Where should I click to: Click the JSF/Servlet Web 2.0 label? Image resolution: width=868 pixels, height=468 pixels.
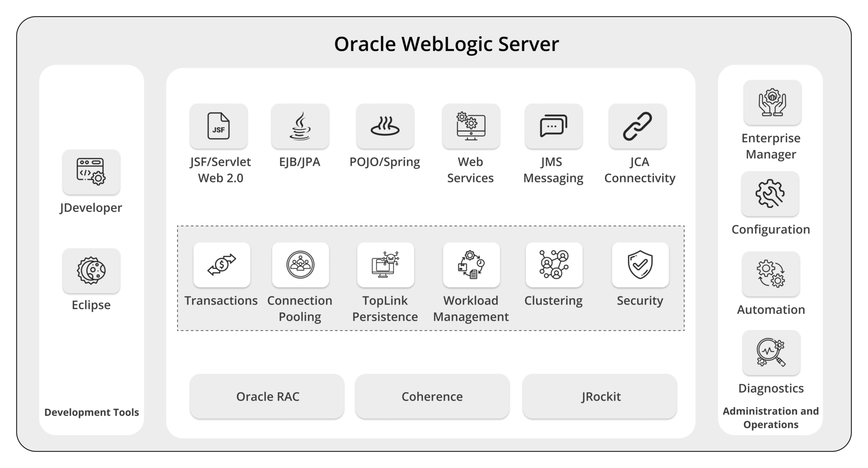(220, 170)
